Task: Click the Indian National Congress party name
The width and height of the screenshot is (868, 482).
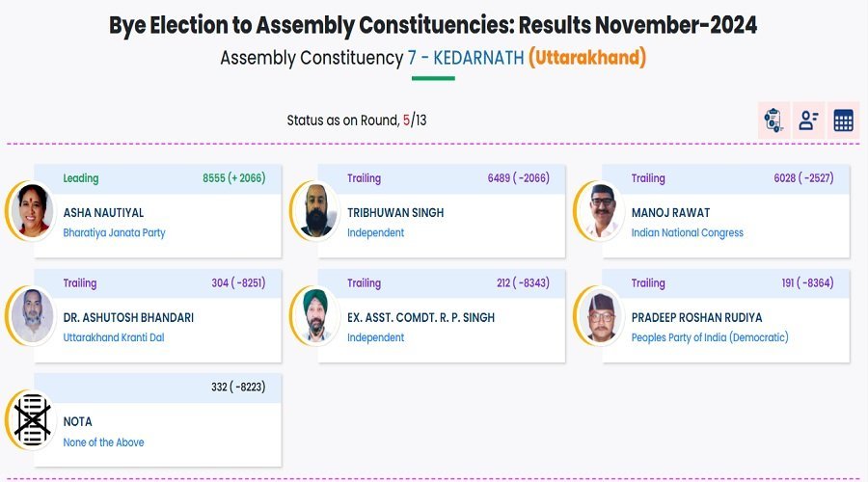Action: [x=687, y=233]
